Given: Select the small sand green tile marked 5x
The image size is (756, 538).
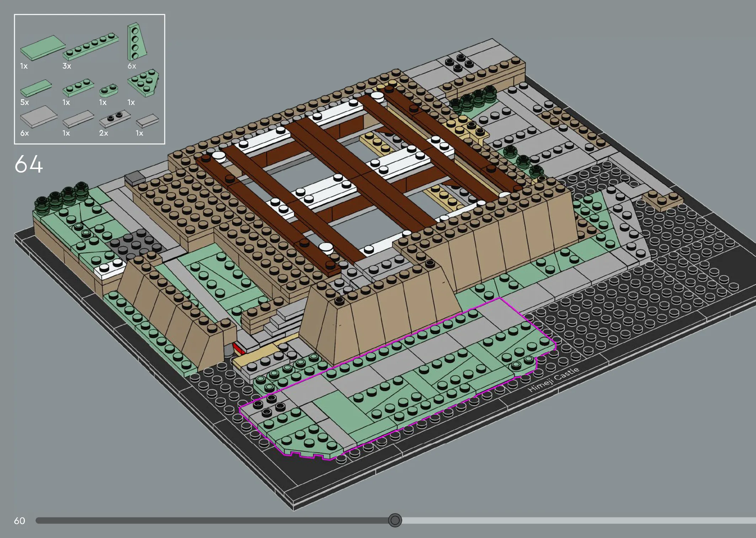Looking at the screenshot, I should click(36, 88).
